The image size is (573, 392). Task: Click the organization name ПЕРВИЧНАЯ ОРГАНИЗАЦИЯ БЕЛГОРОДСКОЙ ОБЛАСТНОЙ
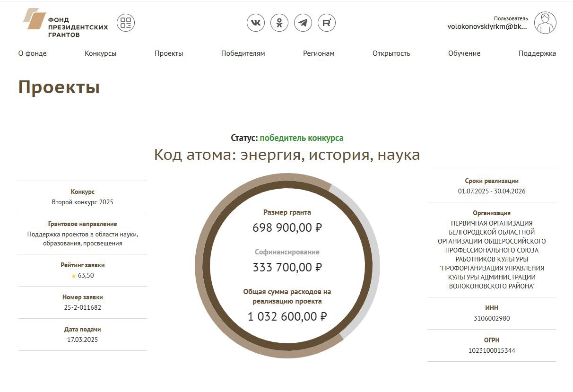coord(492,254)
